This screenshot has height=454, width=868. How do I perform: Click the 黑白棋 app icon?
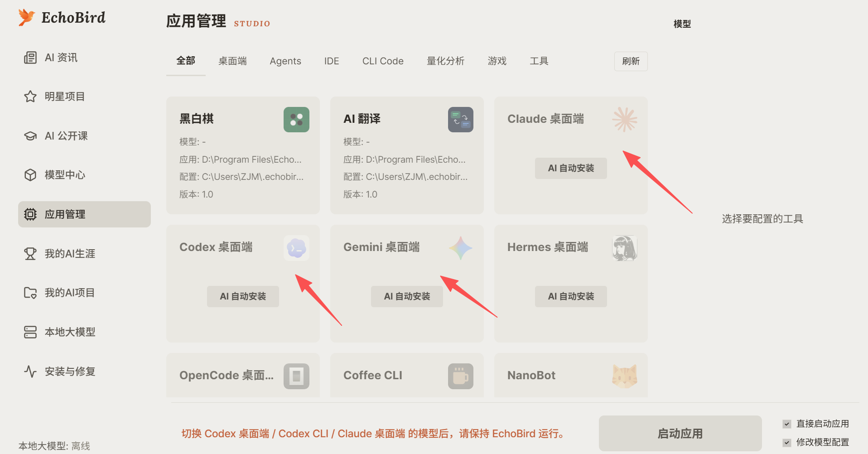coord(296,120)
